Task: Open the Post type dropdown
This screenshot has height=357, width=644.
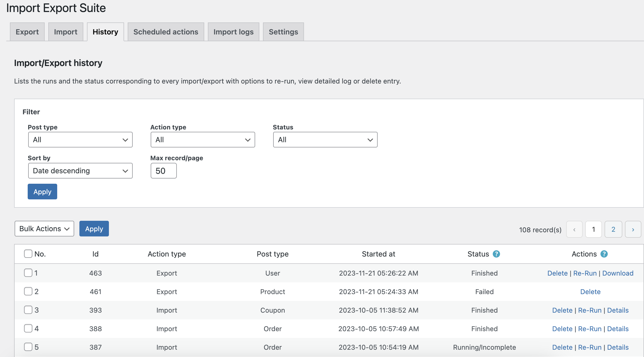Action: click(80, 140)
